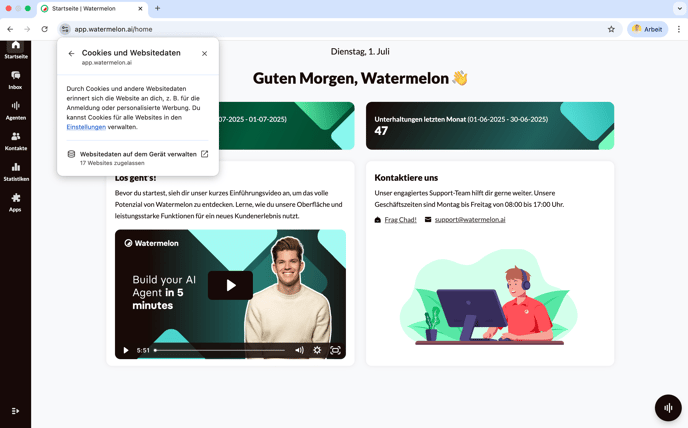Go to Agenten in sidebar

point(15,111)
